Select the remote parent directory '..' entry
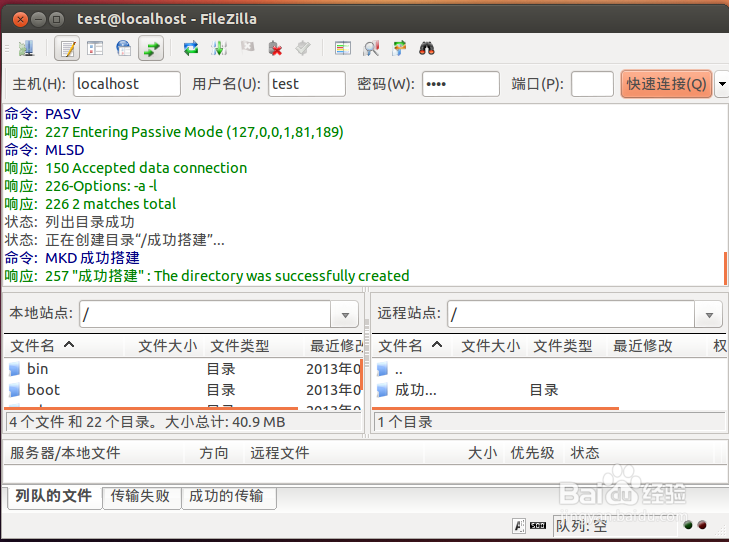This screenshot has width=729, height=542. 549,370
